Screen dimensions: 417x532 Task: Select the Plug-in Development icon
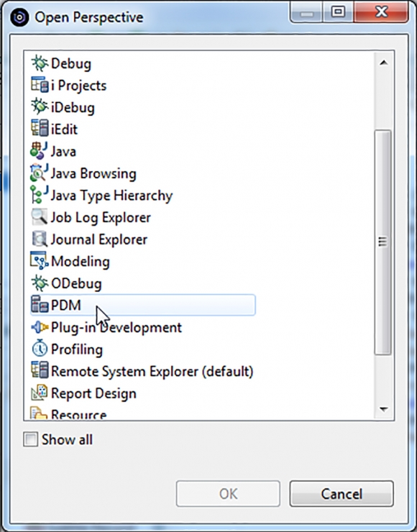click(40, 327)
